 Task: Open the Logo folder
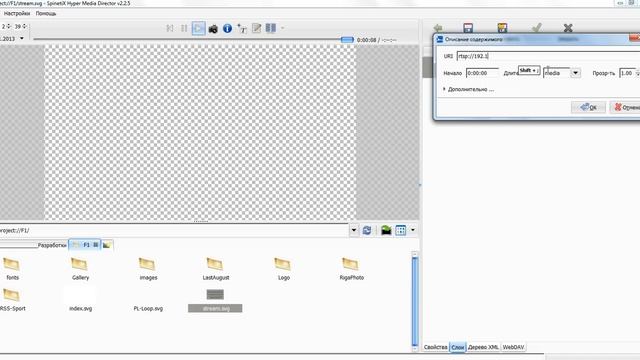pyautogui.click(x=283, y=268)
